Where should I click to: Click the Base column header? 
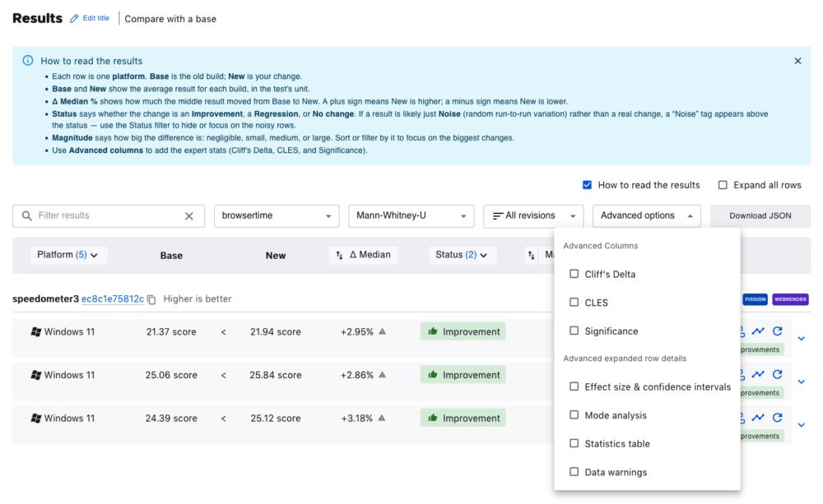(x=172, y=256)
